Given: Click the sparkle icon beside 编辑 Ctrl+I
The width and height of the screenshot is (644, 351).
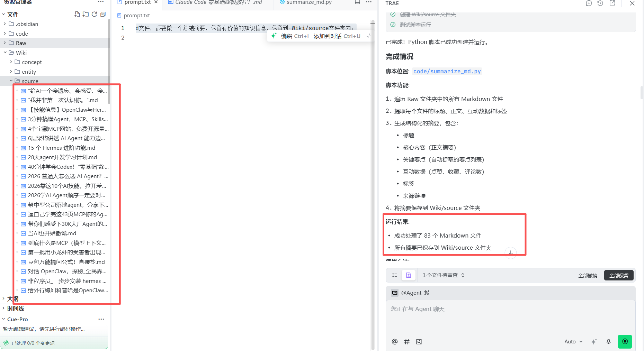Looking at the screenshot, I should click(274, 36).
